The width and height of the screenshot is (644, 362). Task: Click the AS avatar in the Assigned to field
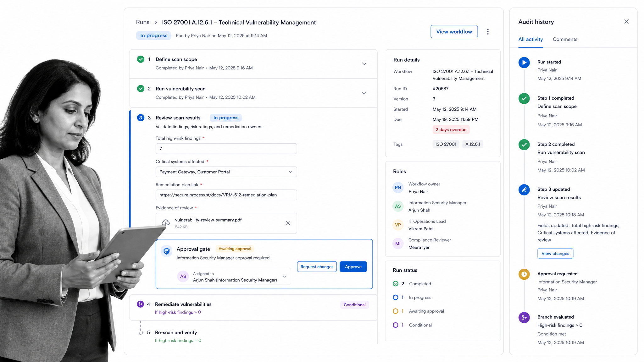(x=183, y=277)
